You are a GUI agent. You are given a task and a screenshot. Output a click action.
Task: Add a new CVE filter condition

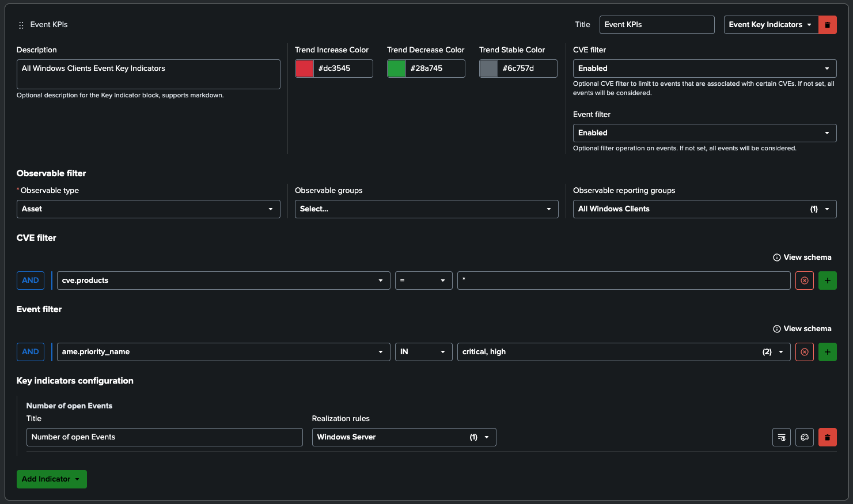pyautogui.click(x=828, y=281)
